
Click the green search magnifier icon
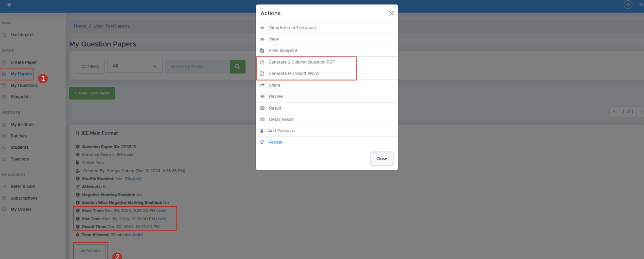click(x=238, y=66)
